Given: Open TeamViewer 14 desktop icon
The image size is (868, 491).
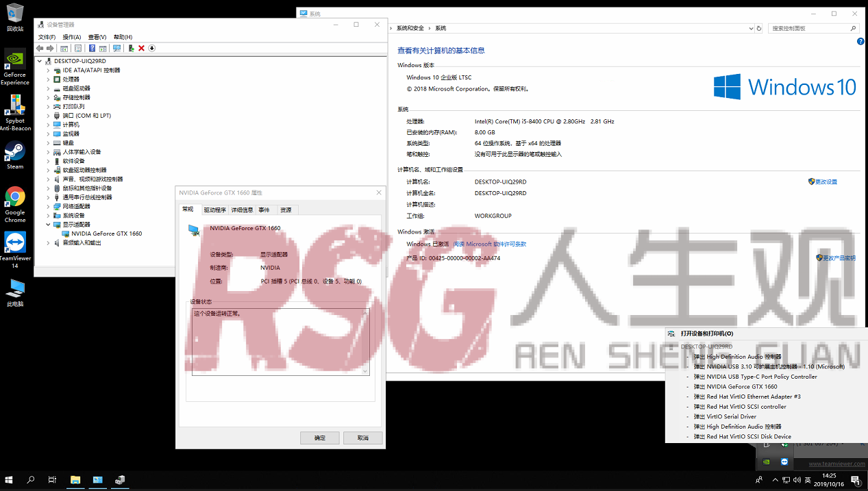Looking at the screenshot, I should point(14,250).
